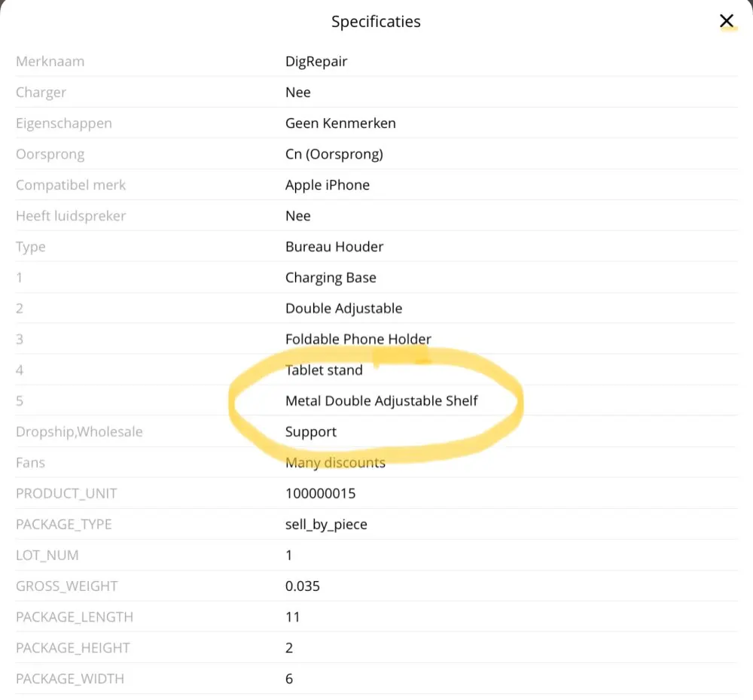Click the Geen Kenmerken value
The image size is (753, 700).
pyautogui.click(x=340, y=123)
